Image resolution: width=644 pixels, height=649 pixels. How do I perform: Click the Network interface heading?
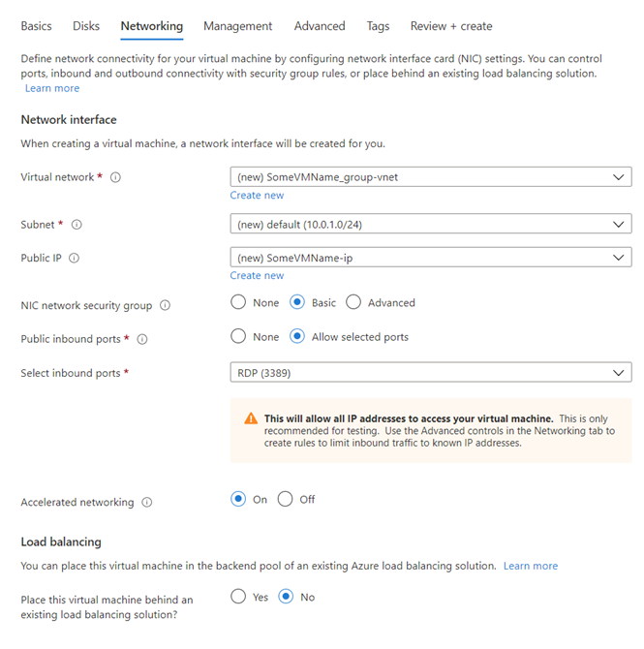click(69, 119)
